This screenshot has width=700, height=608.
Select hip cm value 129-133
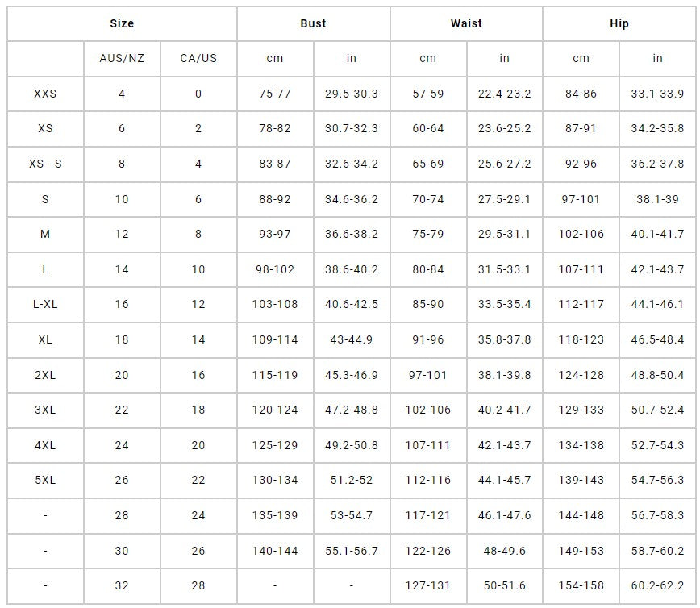[x=581, y=410]
